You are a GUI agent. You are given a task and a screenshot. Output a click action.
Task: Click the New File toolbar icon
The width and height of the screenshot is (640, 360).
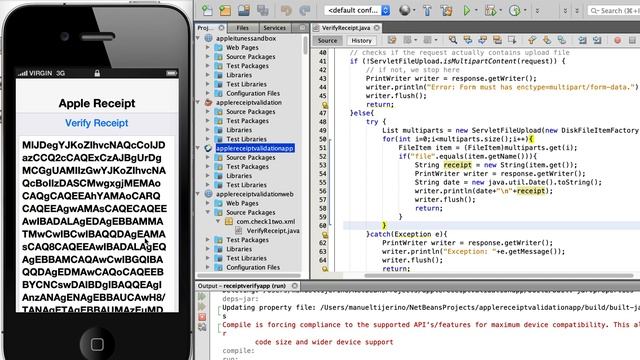207,10
